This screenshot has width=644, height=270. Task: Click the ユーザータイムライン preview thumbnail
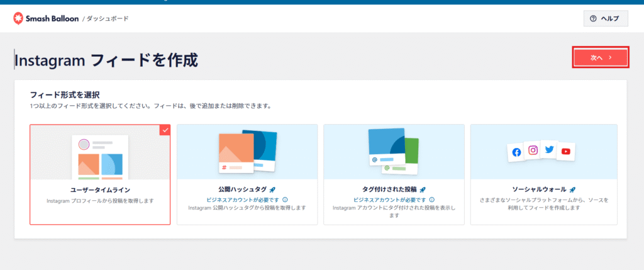pyautogui.click(x=100, y=155)
